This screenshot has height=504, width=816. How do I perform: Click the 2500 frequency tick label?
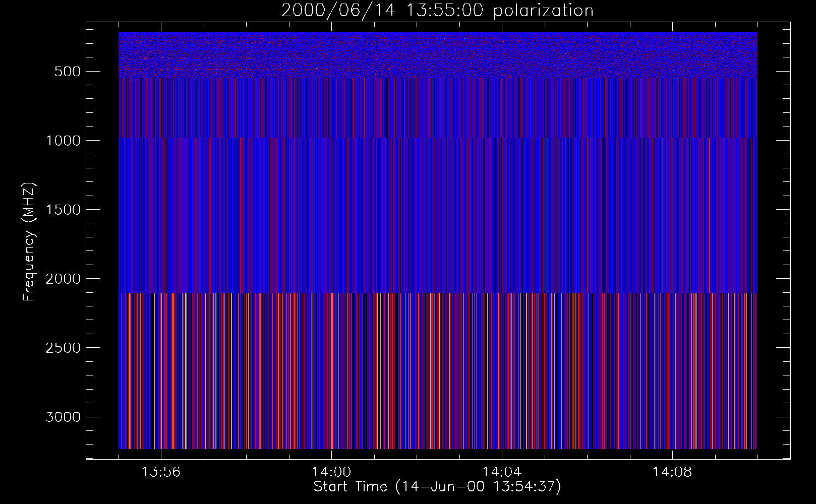(63, 348)
